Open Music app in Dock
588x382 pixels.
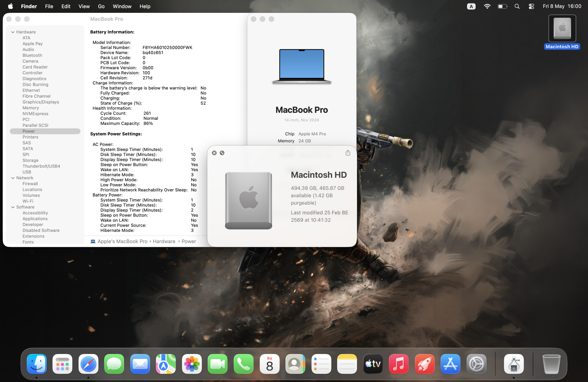399,364
